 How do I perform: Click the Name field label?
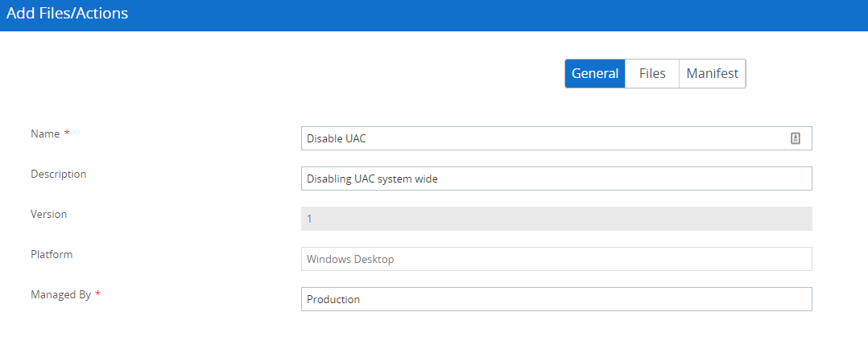tap(45, 133)
